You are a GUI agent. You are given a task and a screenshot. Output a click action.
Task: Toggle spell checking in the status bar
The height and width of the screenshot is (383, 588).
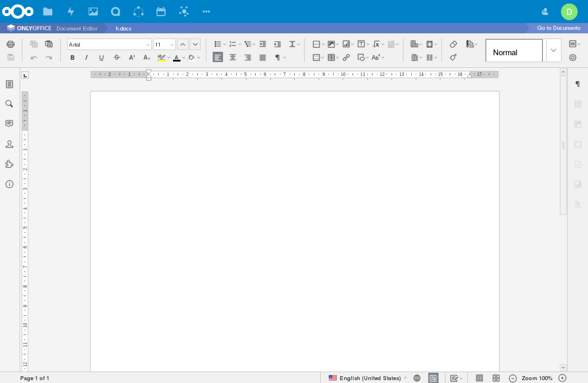point(433,378)
